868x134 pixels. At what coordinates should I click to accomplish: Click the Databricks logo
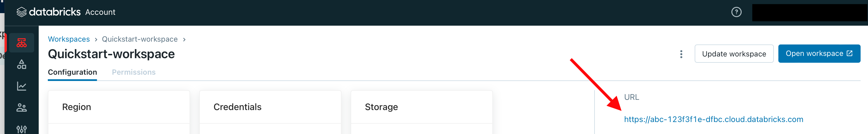(x=48, y=12)
